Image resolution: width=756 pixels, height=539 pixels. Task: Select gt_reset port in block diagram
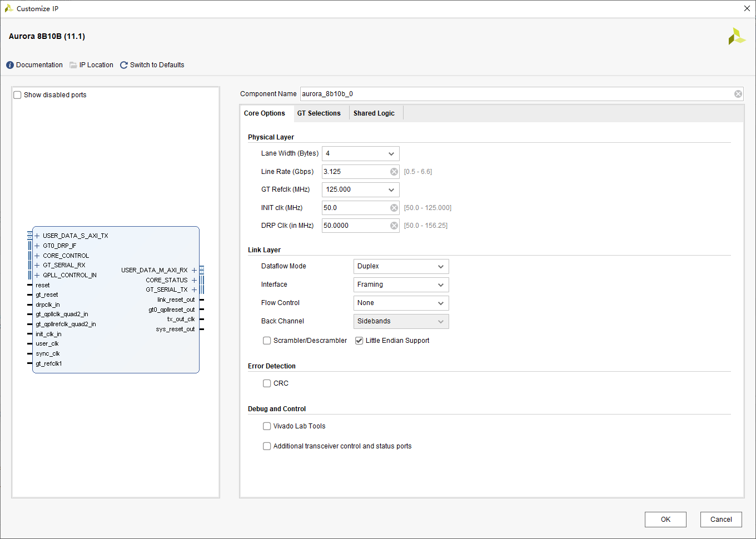coord(47,295)
